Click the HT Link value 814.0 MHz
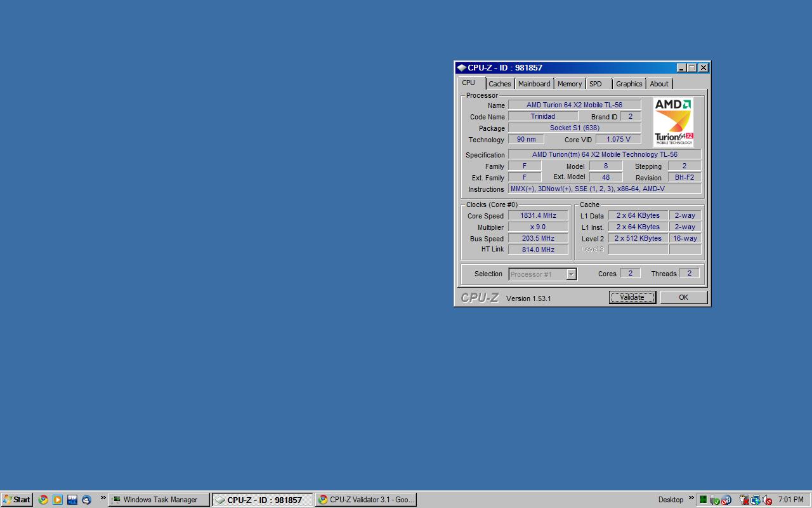Viewport: 812px width, 508px height. tap(538, 250)
